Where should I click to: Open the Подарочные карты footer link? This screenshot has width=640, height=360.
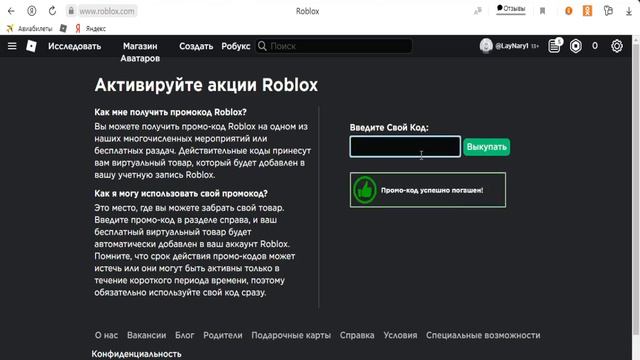coord(291,336)
